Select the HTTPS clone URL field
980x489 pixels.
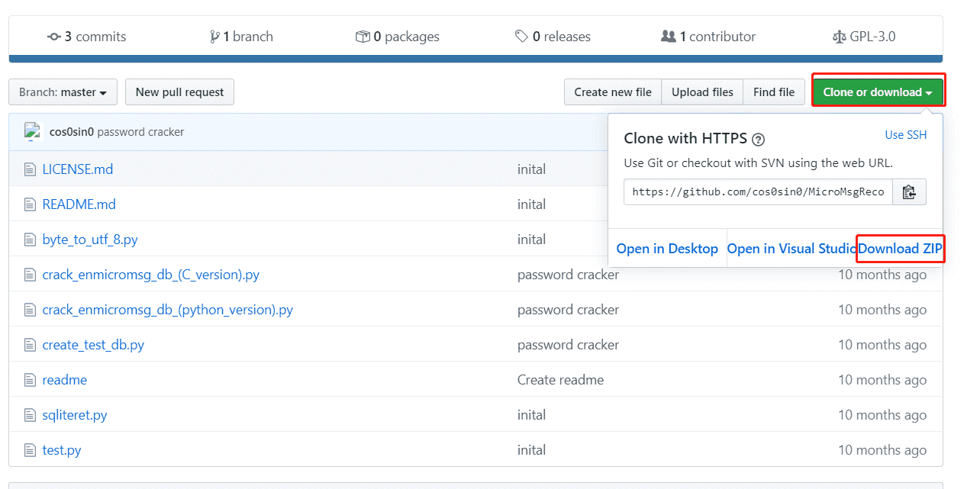click(x=757, y=192)
